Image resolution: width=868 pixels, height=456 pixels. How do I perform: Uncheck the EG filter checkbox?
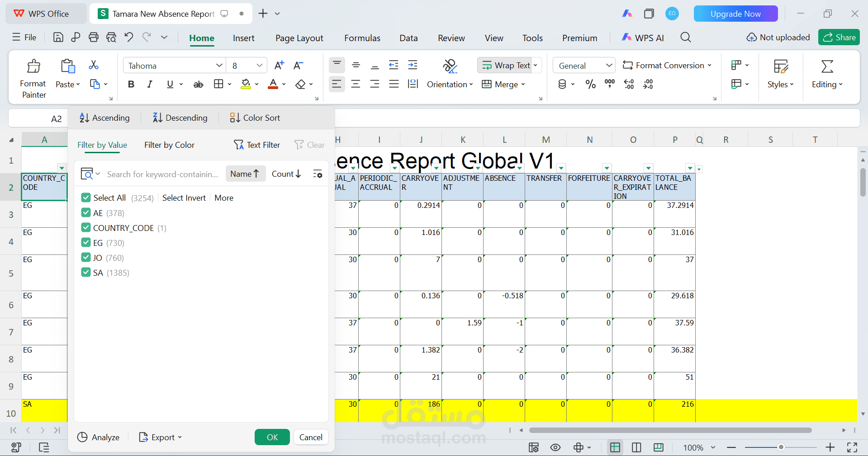(x=86, y=242)
